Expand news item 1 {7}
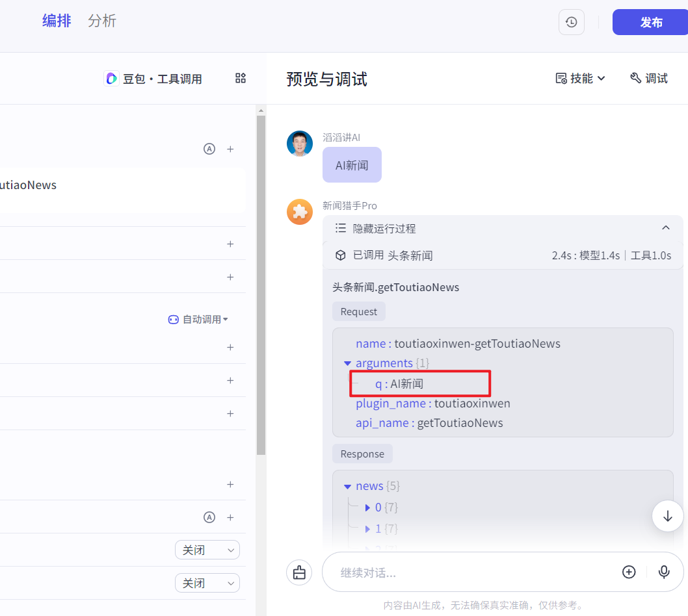Viewport: 688px width, 616px height. coord(367,529)
